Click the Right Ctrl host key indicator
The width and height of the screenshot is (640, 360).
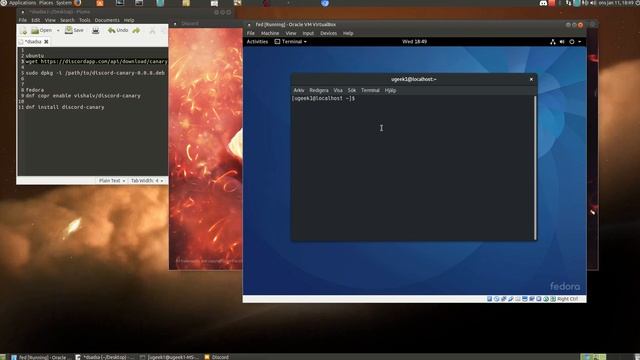point(567,299)
